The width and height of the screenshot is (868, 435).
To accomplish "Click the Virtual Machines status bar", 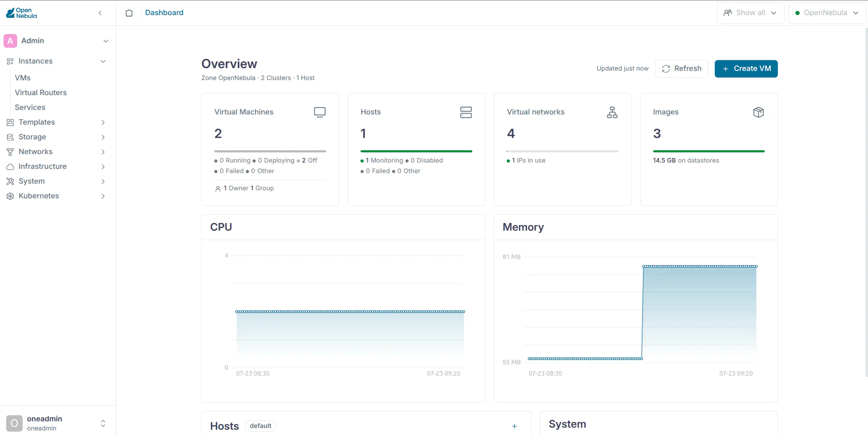I will coord(270,151).
